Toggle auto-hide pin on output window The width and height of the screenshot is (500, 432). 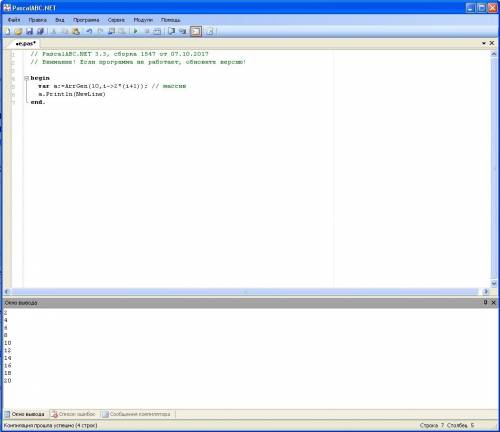coord(485,302)
